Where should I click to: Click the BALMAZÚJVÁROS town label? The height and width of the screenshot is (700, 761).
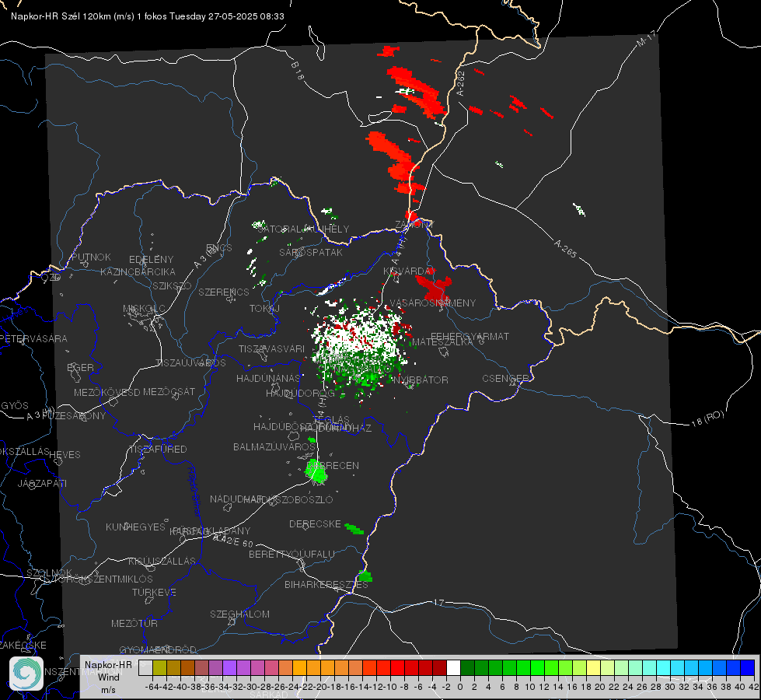click(274, 447)
